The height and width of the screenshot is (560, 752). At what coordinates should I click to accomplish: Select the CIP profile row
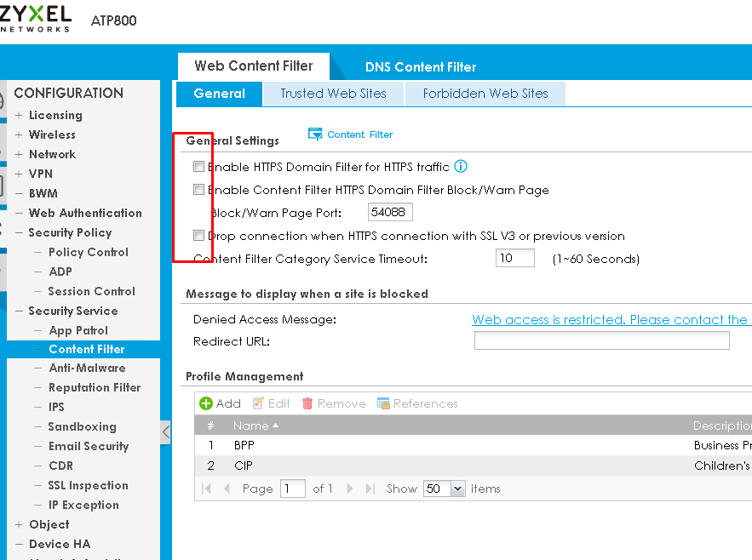point(473,466)
